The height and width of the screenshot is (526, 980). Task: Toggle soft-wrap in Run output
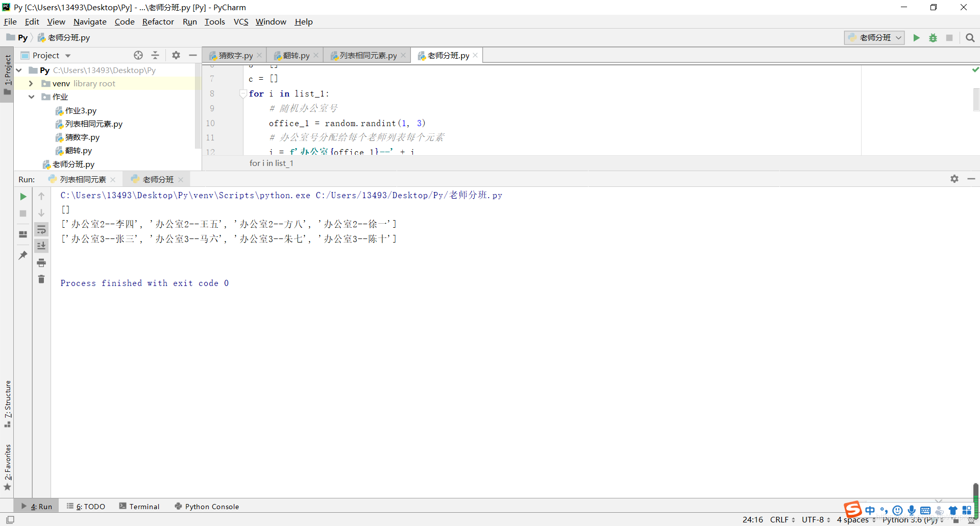tap(41, 230)
